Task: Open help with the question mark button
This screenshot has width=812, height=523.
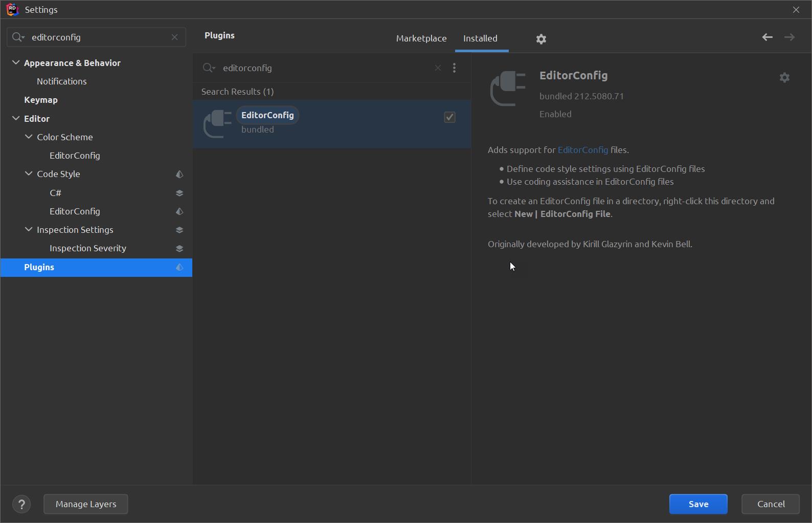Action: click(21, 505)
